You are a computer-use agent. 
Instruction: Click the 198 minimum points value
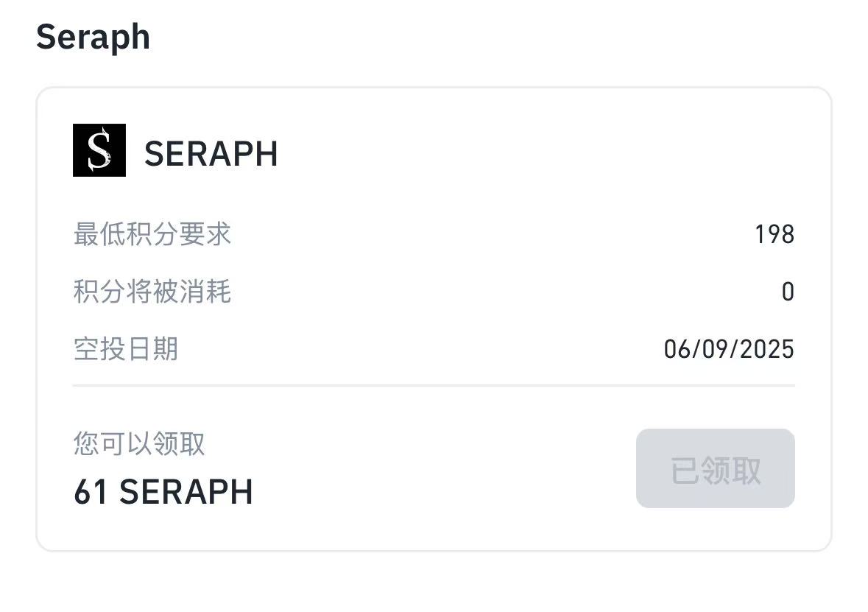(x=775, y=234)
